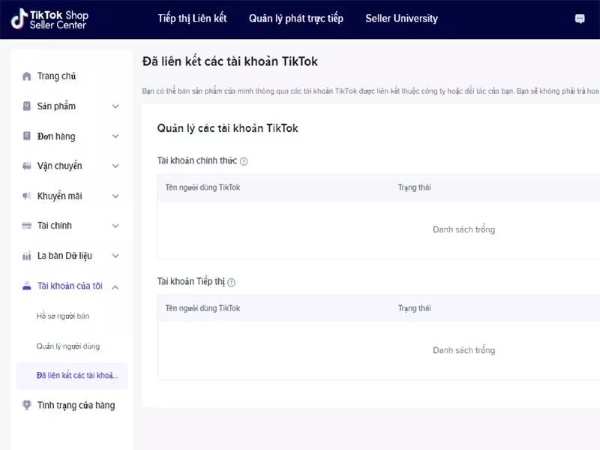Screen dimensions: 600x450
Task: Click the Vận chuyển shipping truck icon
Action: pyautogui.click(x=27, y=166)
